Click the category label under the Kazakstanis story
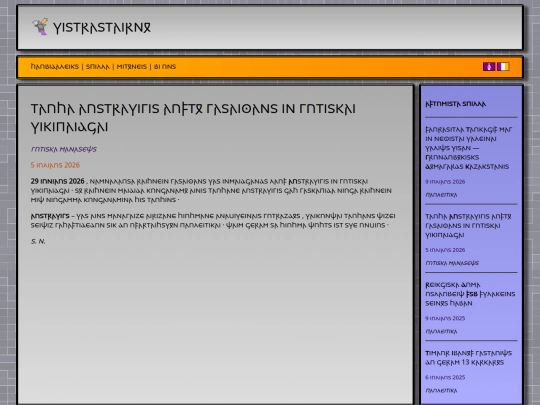Viewport: 540px width, 405px height. coord(441,195)
